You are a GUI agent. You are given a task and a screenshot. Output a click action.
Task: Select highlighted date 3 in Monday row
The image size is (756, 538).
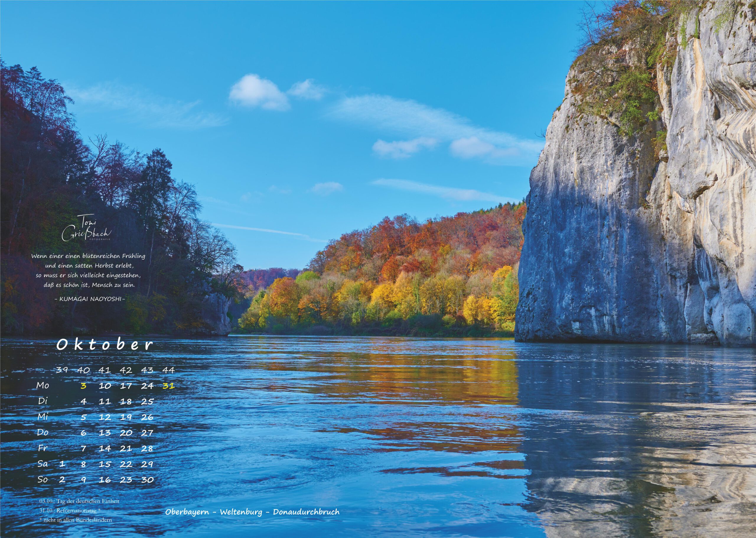[x=84, y=386]
